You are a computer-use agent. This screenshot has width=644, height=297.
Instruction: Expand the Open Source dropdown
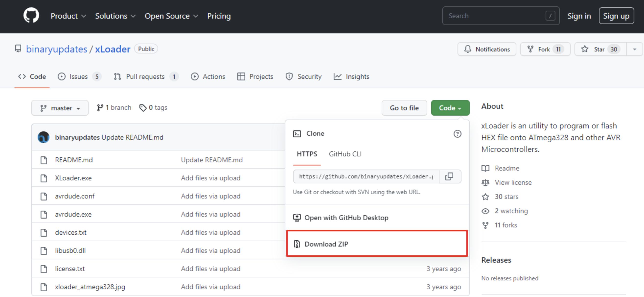coord(171,16)
